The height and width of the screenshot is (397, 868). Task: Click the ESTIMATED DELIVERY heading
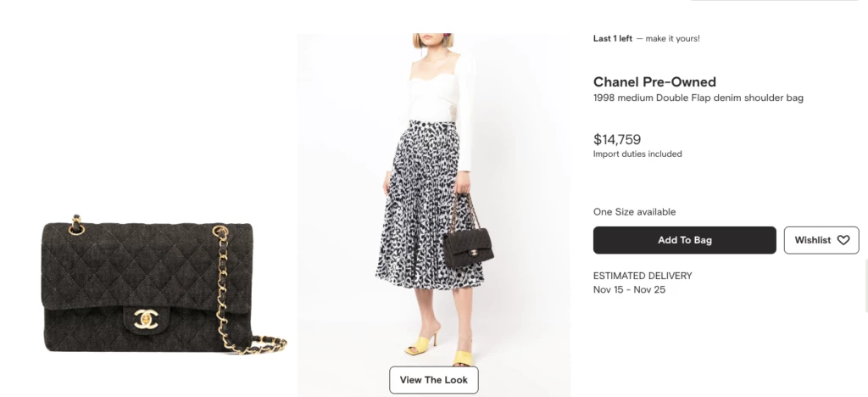(x=643, y=276)
